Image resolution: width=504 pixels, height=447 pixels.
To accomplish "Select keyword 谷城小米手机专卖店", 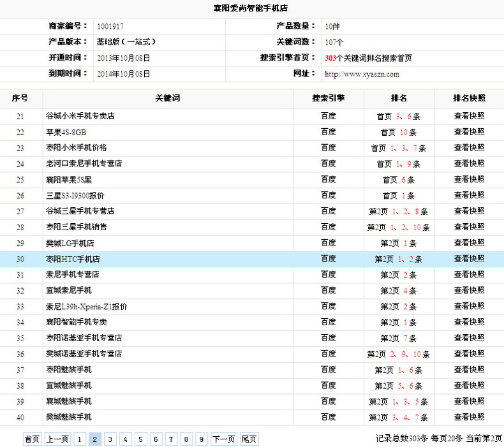I will (x=80, y=116).
